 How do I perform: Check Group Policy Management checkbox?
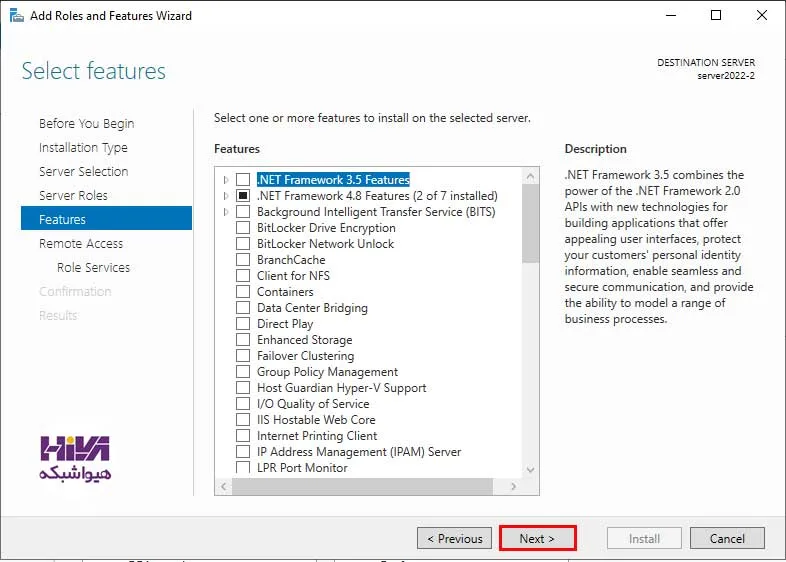pos(243,372)
